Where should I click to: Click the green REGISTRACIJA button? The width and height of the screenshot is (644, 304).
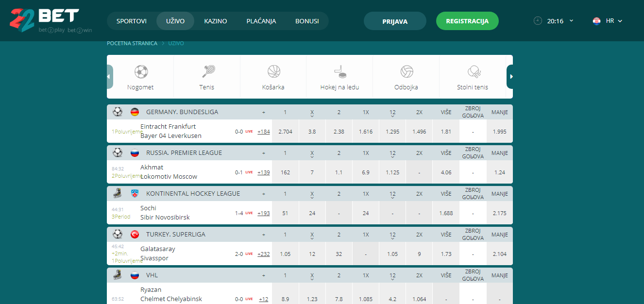[x=467, y=21]
